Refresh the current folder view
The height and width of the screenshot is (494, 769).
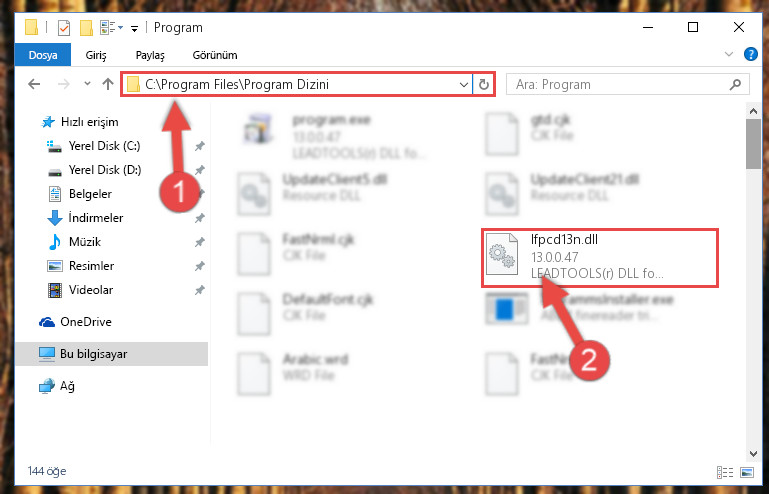click(x=484, y=84)
